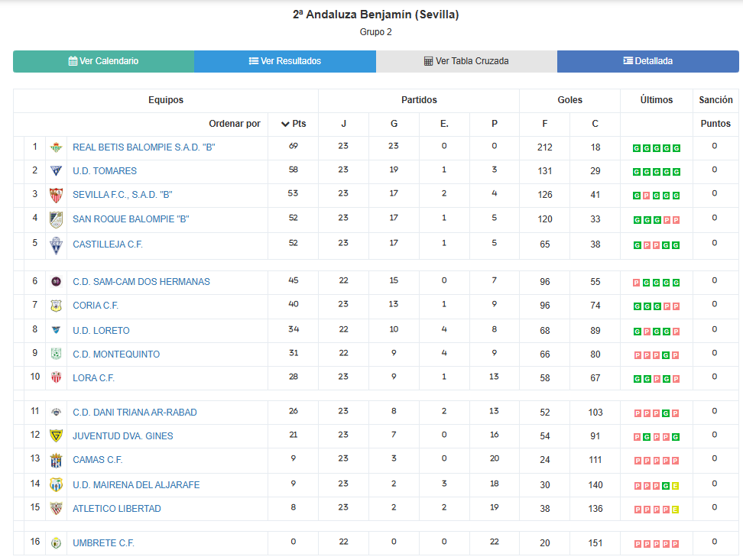Open CAMAS C.F. team link
This screenshot has width=743, height=560.
(98, 460)
